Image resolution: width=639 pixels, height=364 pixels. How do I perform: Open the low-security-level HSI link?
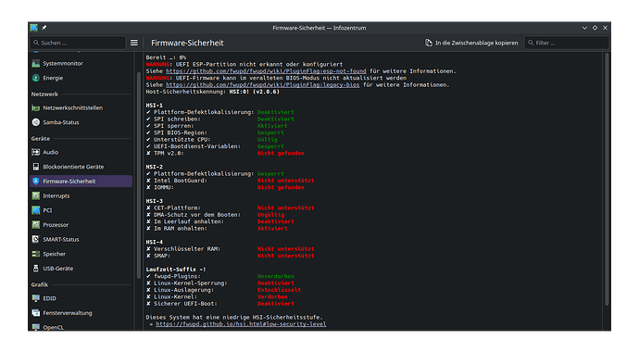241,324
